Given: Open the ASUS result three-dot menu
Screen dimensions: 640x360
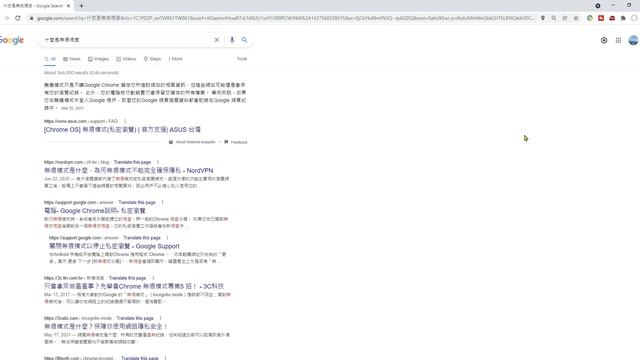Looking at the screenshot, I should coord(125,121).
